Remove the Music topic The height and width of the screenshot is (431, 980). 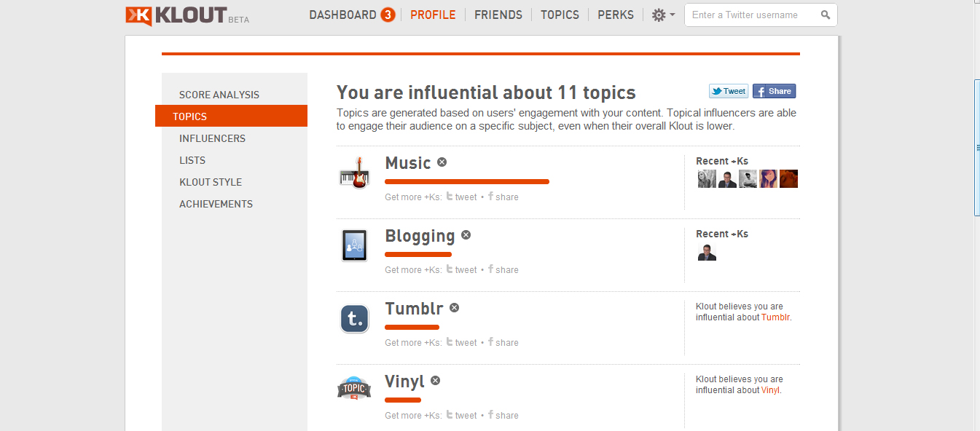click(442, 162)
